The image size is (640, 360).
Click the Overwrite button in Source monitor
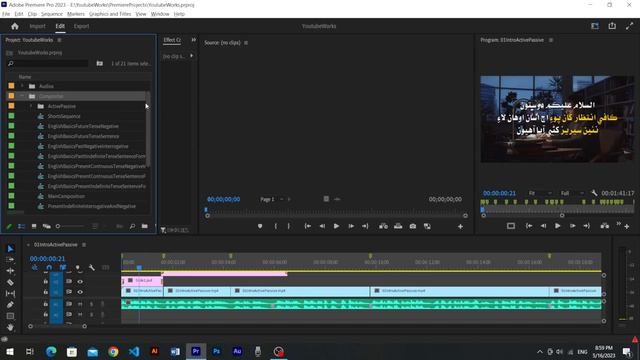(x=398, y=226)
